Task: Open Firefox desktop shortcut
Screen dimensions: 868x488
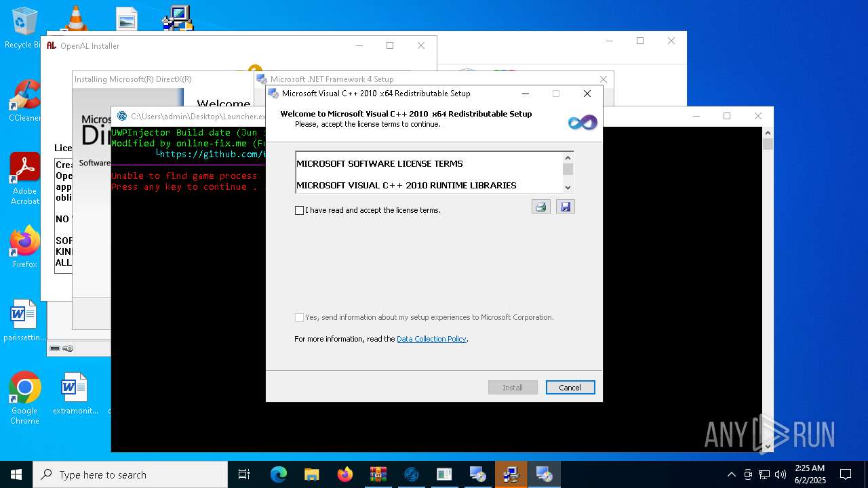Action: (24, 247)
